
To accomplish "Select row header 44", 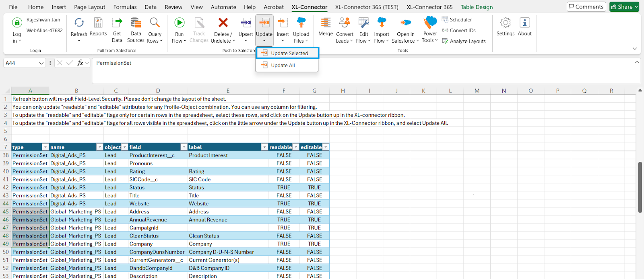I will (6, 203).
